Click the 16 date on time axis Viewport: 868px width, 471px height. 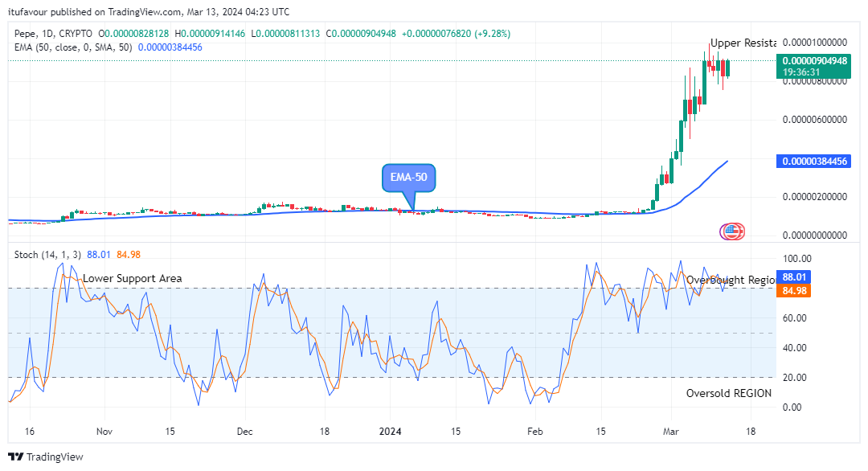[x=30, y=431]
